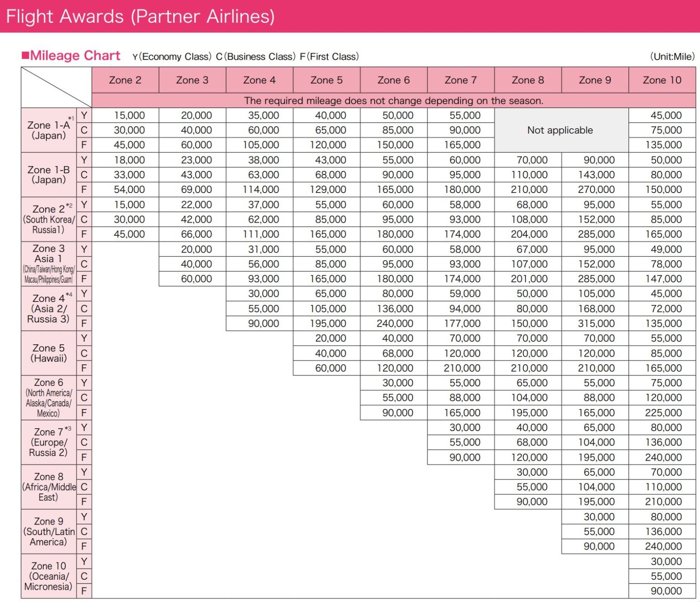Select the Zone 8 (Africa/Middle East) row label
This screenshot has height=602, width=700.
49,487
